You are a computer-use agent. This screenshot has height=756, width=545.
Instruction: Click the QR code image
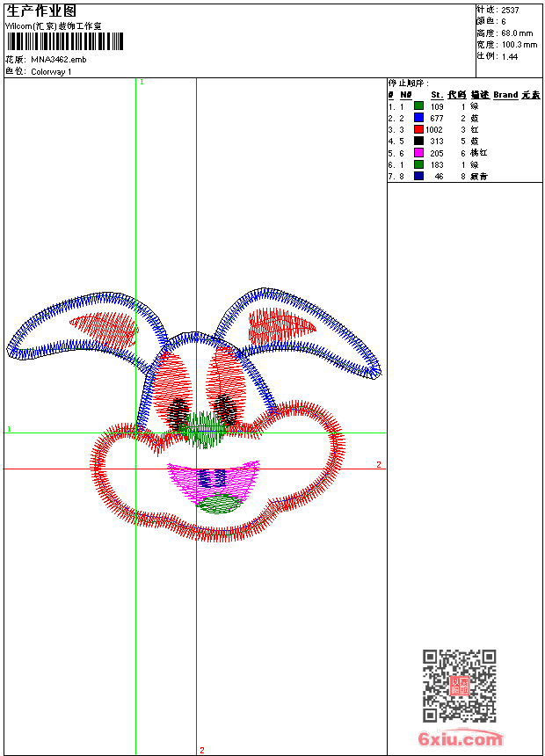point(459,686)
